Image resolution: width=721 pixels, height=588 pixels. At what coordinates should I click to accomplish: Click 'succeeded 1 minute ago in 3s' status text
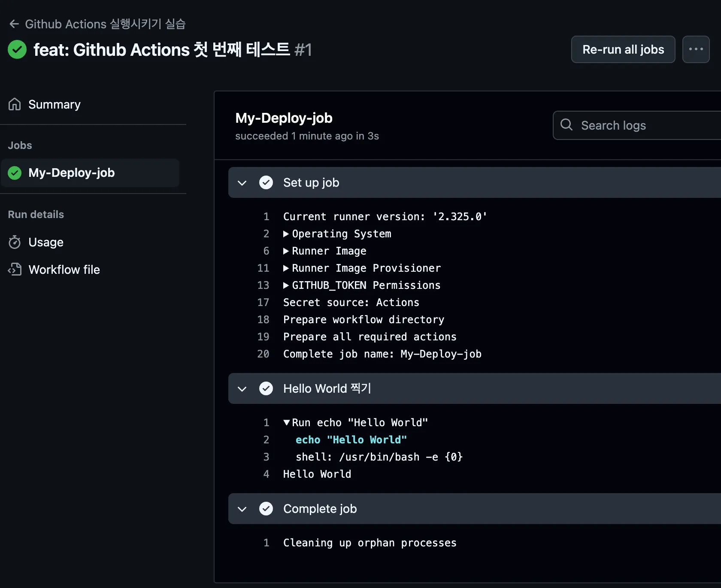(307, 136)
